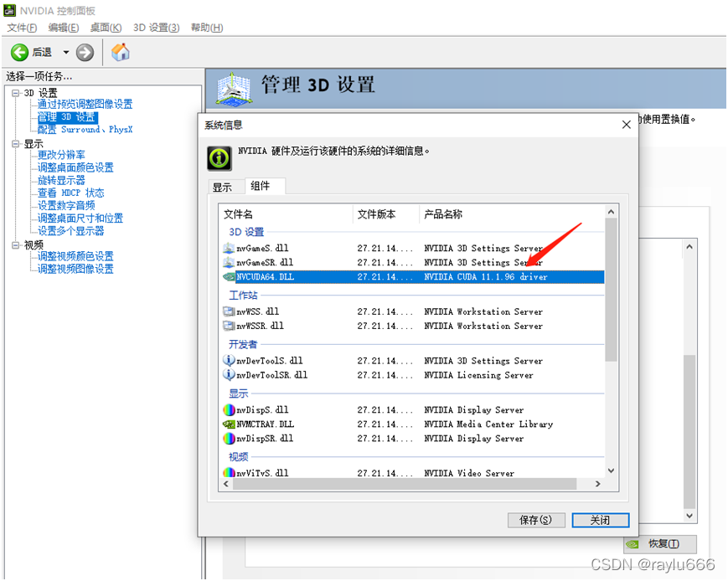Open the 文件(F) menu
728x581 pixels.
click(x=22, y=28)
